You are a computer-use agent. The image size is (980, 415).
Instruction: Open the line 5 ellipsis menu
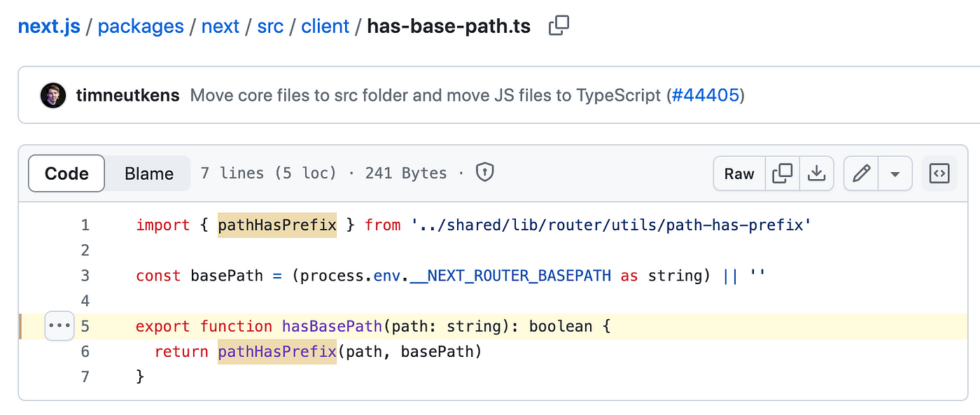59,326
